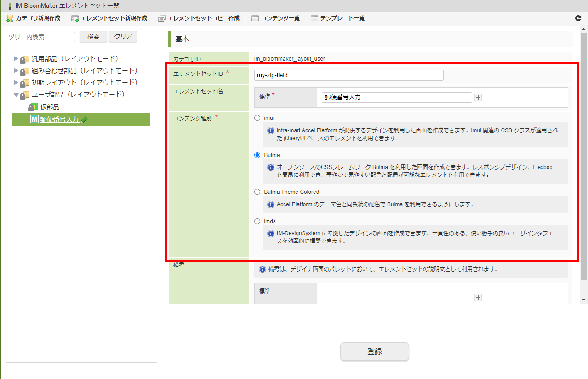The image size is (588, 379).
Task: Open コンテンツ一覧 from toolbar
Action: 276,18
